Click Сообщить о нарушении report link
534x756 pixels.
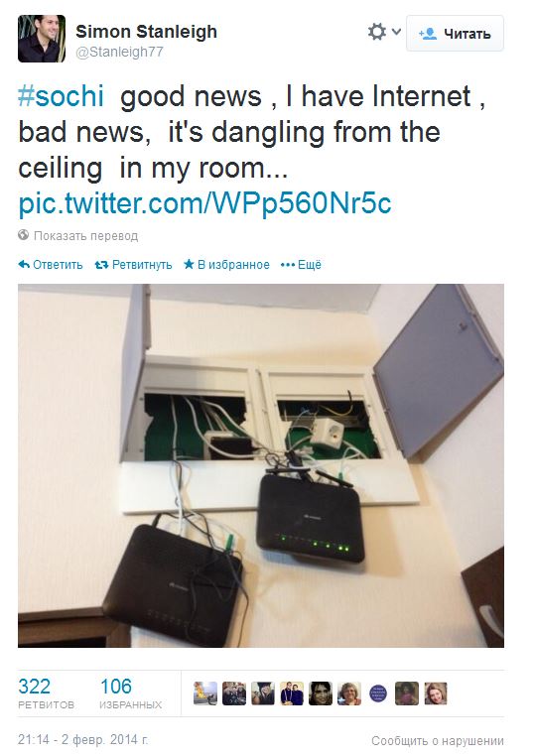point(438,740)
